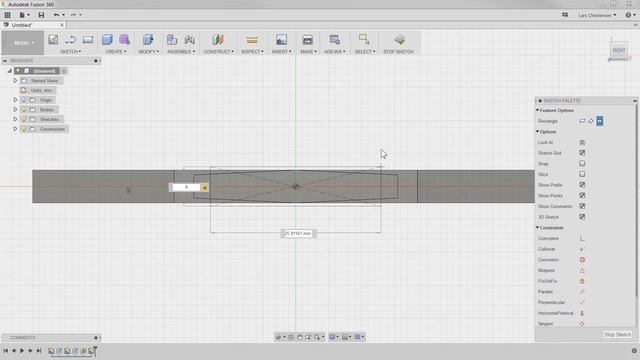Select the 3D Print make icon
Screen dimensions: 640x360
tap(307, 40)
